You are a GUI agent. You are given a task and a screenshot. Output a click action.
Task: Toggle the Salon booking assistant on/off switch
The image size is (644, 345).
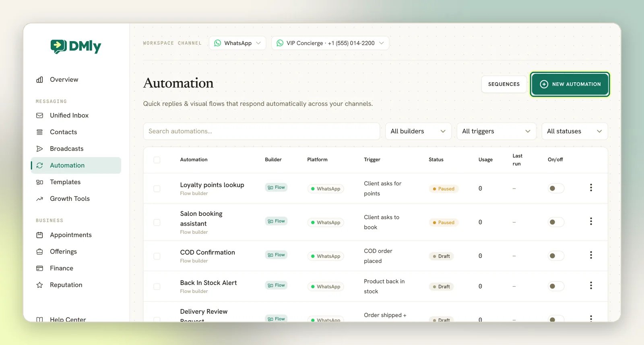coord(556,222)
